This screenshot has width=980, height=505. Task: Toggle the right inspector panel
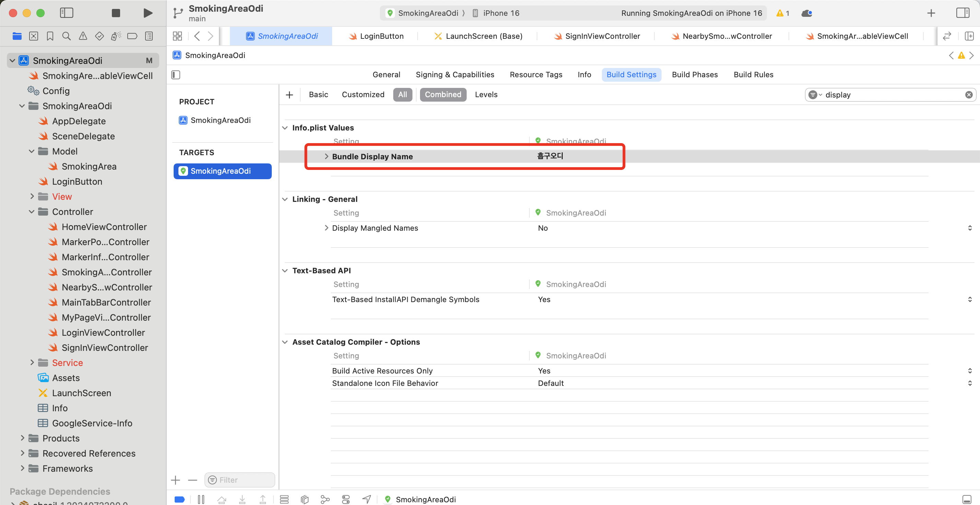tap(962, 13)
